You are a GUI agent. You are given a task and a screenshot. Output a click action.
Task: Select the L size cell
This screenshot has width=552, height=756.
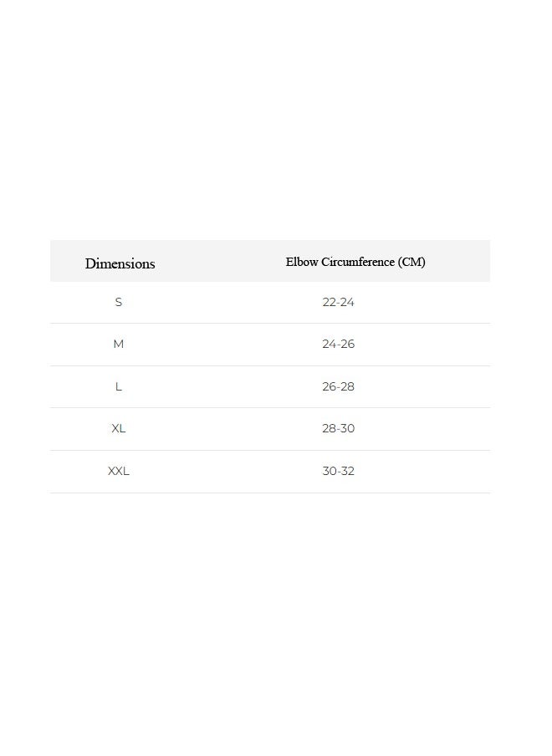(x=118, y=386)
